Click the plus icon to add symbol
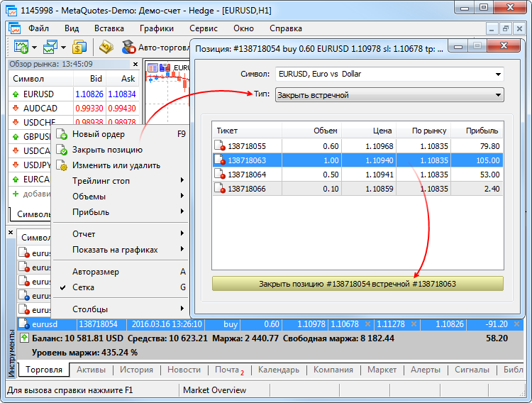The height and width of the screenshot is (403, 532). pos(16,194)
